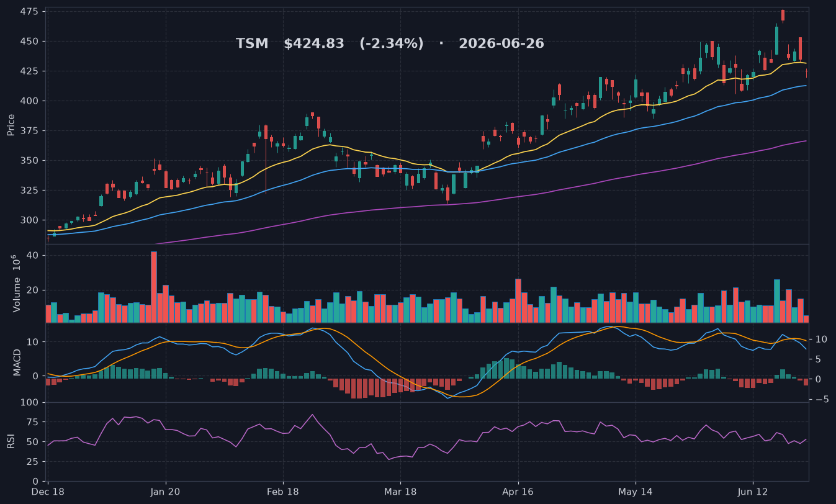Click the May 14 date tick label
The image size is (836, 504).
(636, 492)
